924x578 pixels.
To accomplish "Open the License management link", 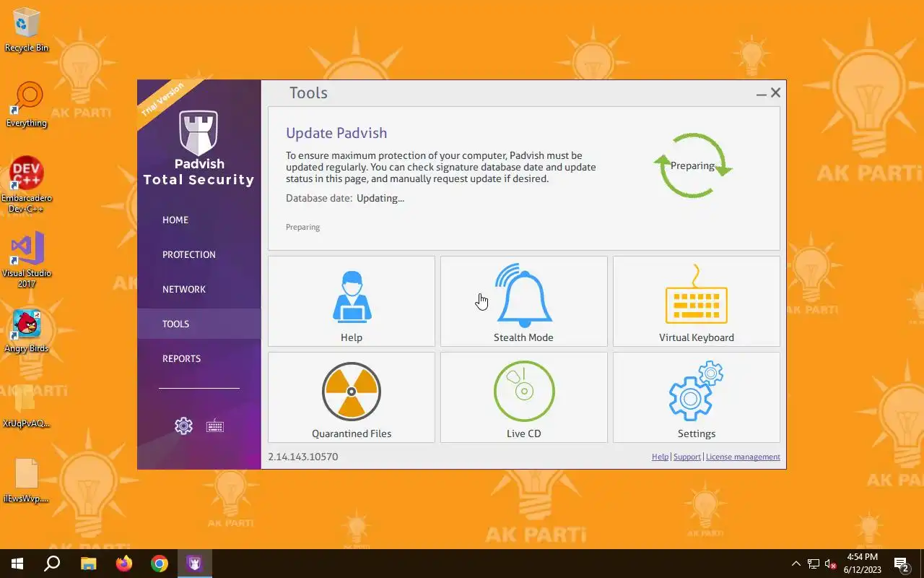I will click(x=743, y=457).
